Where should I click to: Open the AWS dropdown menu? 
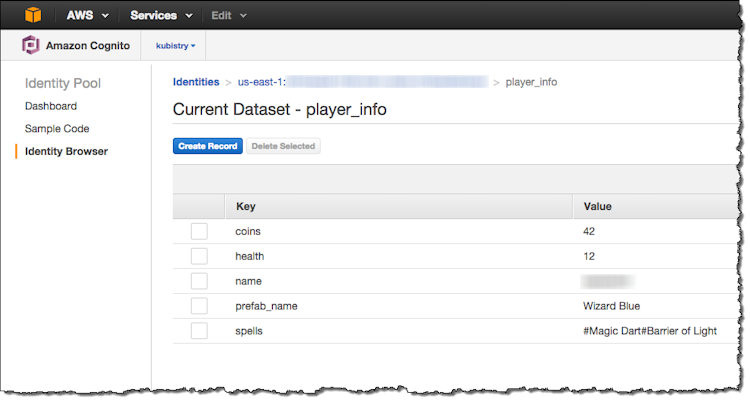click(87, 15)
